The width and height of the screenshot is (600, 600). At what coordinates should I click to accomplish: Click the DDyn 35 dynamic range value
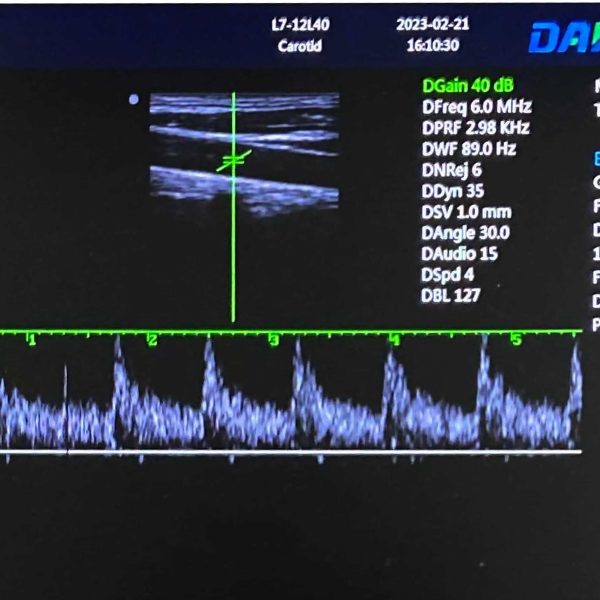[x=453, y=191]
